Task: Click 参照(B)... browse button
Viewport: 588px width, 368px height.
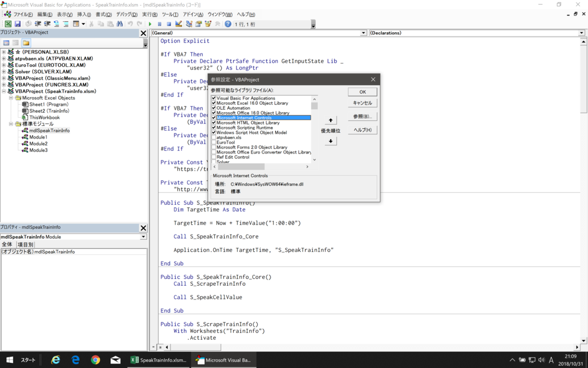Action: coord(363,116)
